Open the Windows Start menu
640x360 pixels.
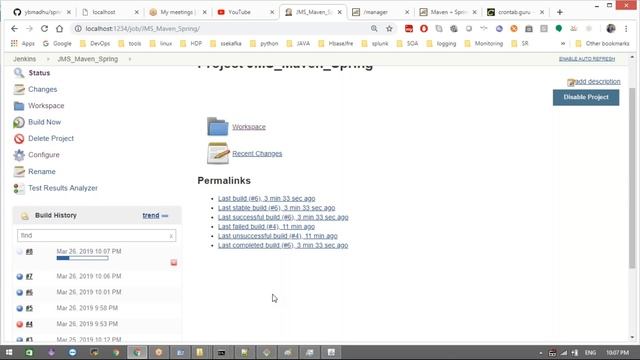point(9,352)
